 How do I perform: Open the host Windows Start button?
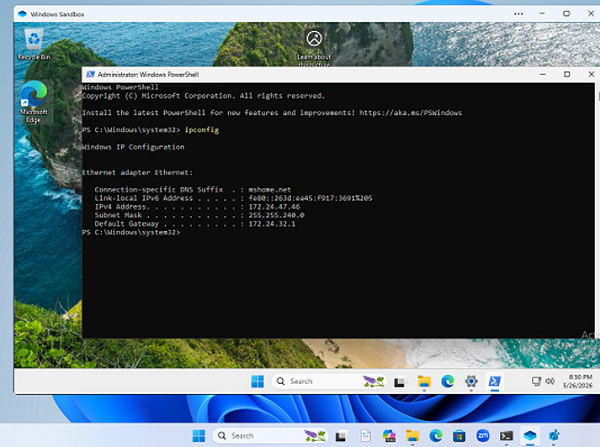coord(199,436)
